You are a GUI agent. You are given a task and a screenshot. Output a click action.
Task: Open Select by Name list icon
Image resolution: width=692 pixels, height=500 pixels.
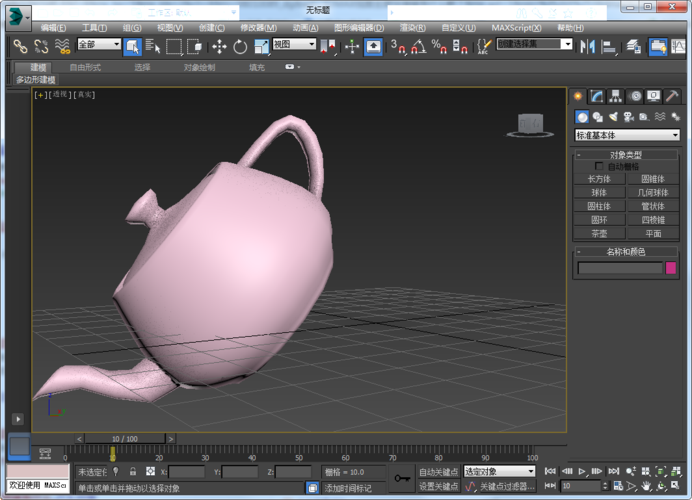point(153,46)
